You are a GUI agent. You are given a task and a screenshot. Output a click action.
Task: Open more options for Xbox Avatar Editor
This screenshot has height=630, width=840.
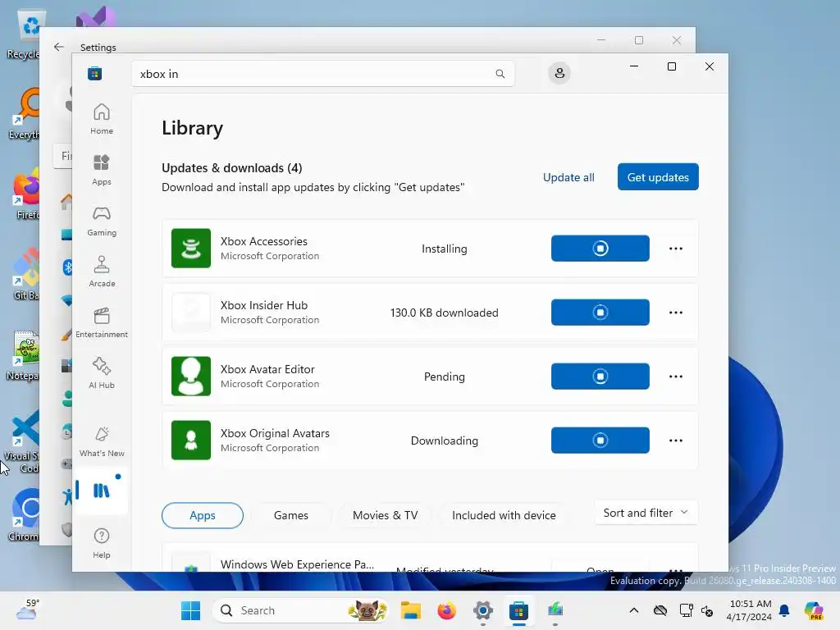(x=676, y=376)
